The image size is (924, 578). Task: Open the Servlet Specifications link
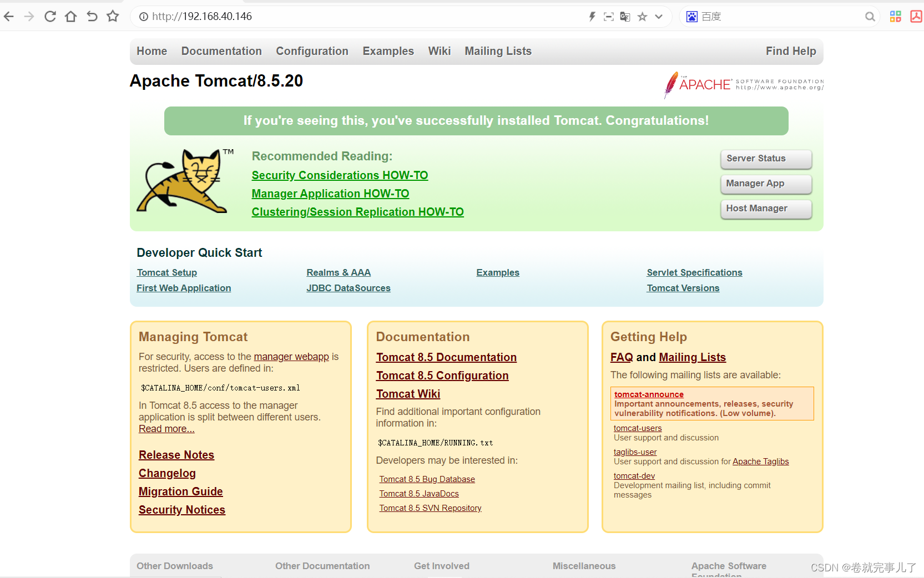point(694,272)
